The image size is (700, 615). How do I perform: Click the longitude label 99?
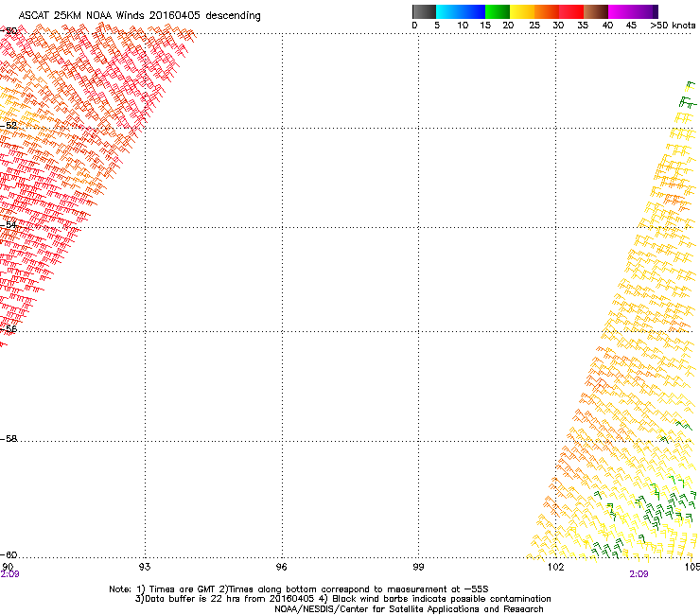(418, 567)
